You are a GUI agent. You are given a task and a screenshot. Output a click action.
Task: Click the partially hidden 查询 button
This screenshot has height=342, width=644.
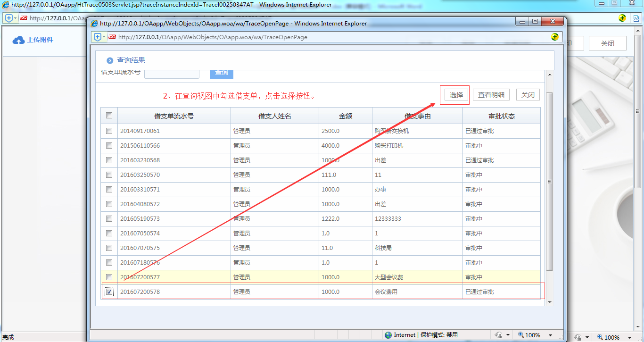(x=222, y=74)
